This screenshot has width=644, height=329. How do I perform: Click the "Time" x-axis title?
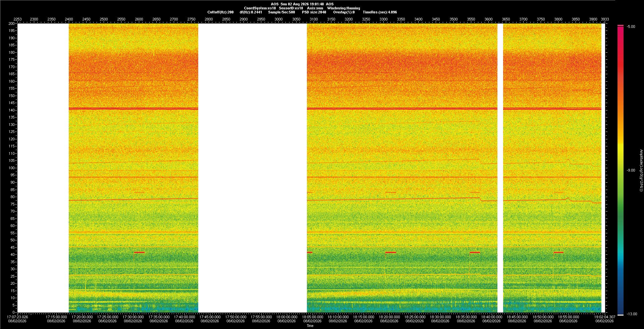point(310,326)
